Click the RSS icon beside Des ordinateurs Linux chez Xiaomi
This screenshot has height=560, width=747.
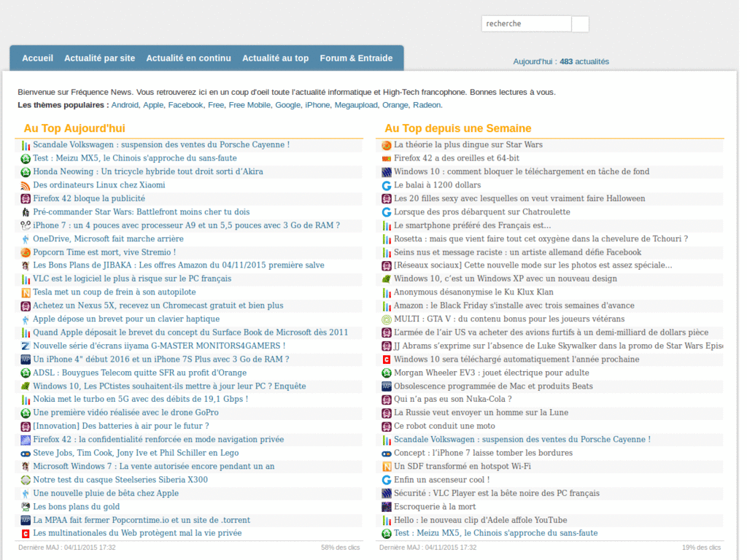click(x=26, y=186)
